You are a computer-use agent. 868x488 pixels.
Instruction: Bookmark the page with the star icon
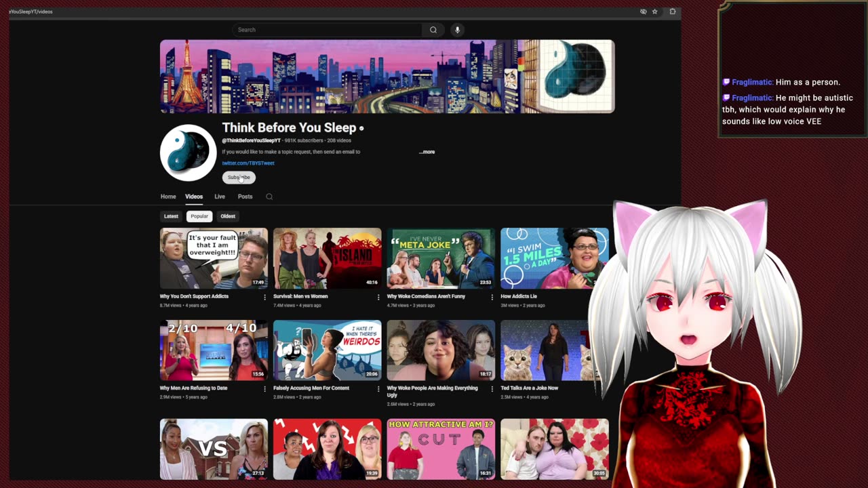[654, 12]
